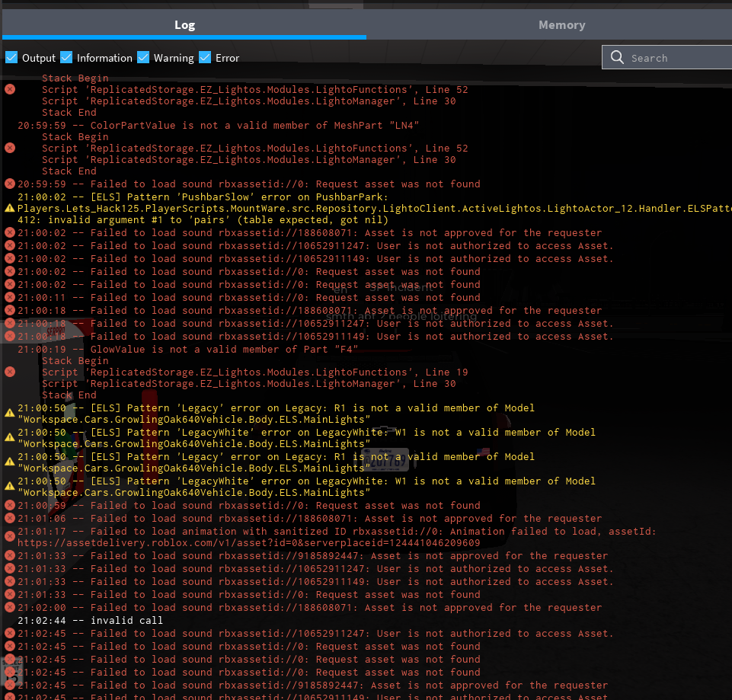Image resolution: width=732 pixels, height=700 pixels.
Task: Toggle the Information filter checkbox
Action: coord(66,57)
